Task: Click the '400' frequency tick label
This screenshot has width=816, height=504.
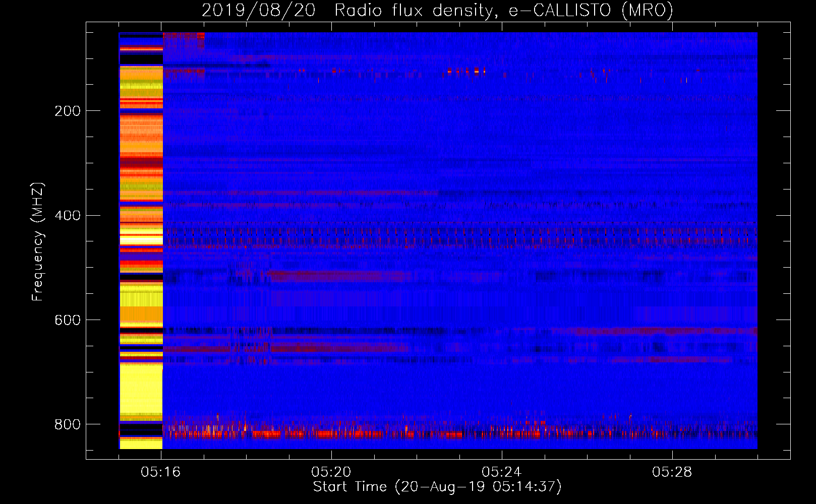Action: pyautogui.click(x=68, y=216)
